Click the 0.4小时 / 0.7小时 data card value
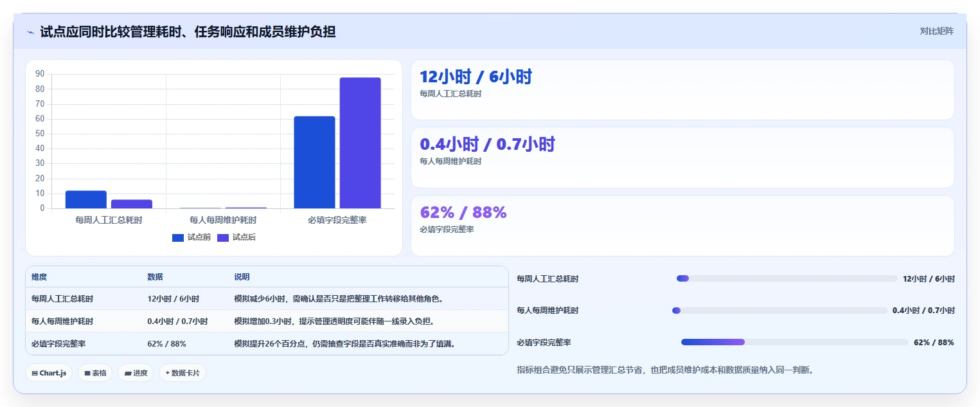The image size is (980, 407). click(x=487, y=145)
